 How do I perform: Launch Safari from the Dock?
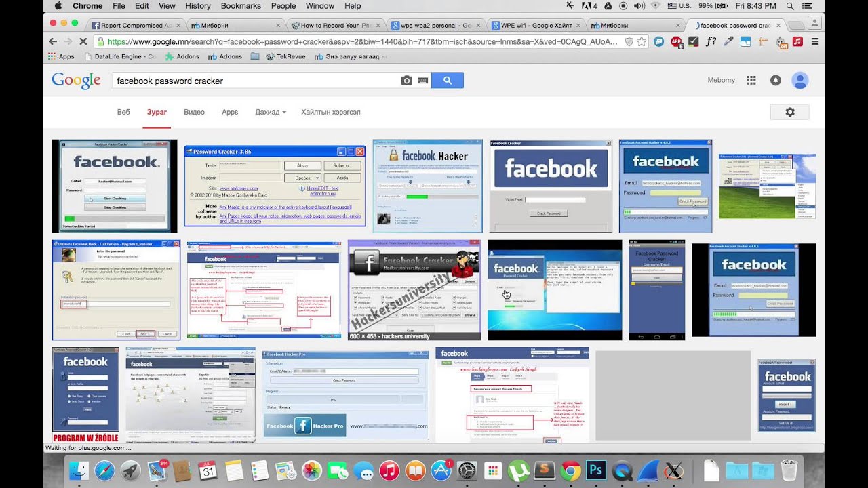105,470
